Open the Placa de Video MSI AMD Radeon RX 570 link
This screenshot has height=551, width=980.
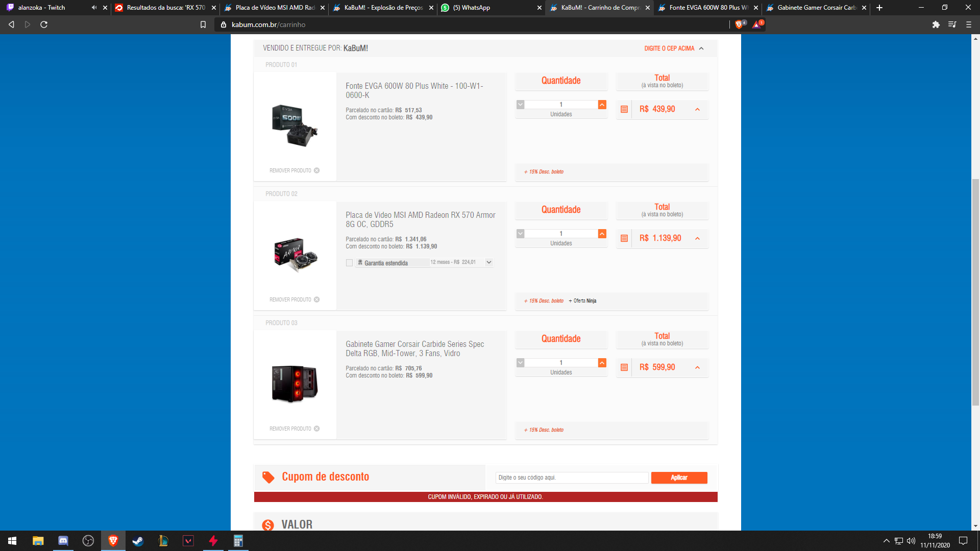coord(420,220)
